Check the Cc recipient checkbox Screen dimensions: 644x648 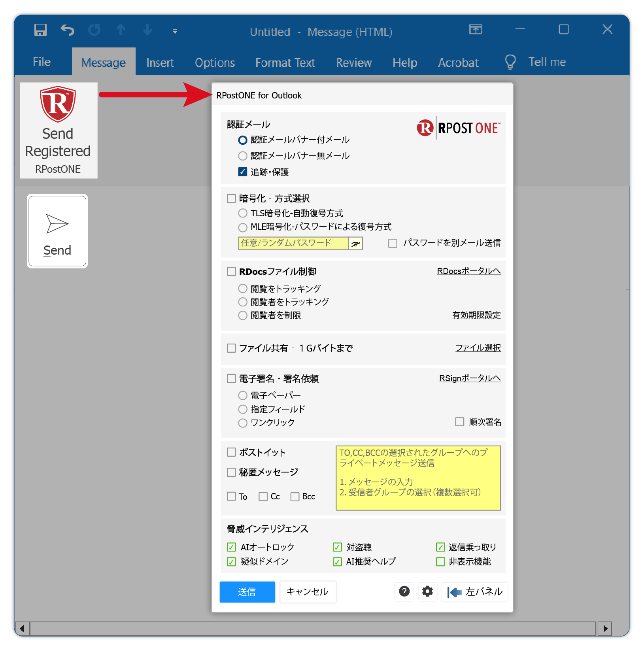tap(263, 497)
